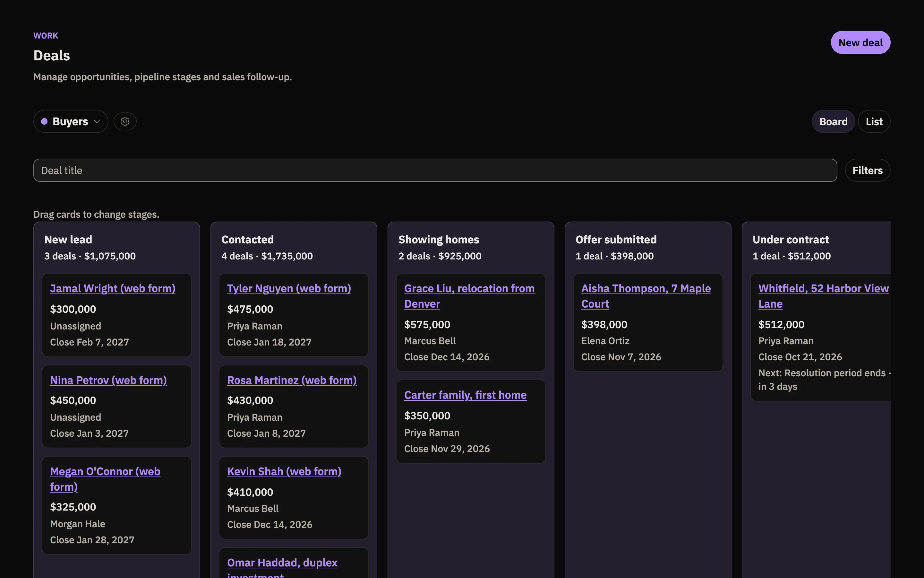Click the Offer submitted column heading

click(x=616, y=240)
